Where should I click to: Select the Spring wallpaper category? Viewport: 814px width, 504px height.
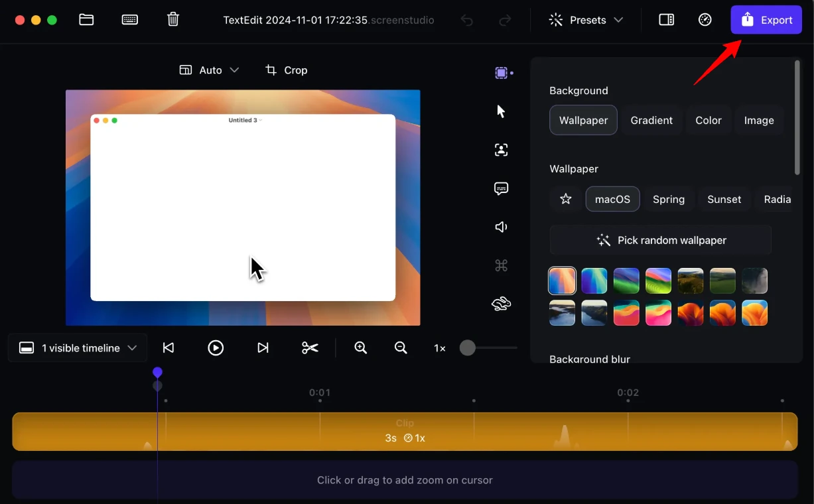[669, 199]
